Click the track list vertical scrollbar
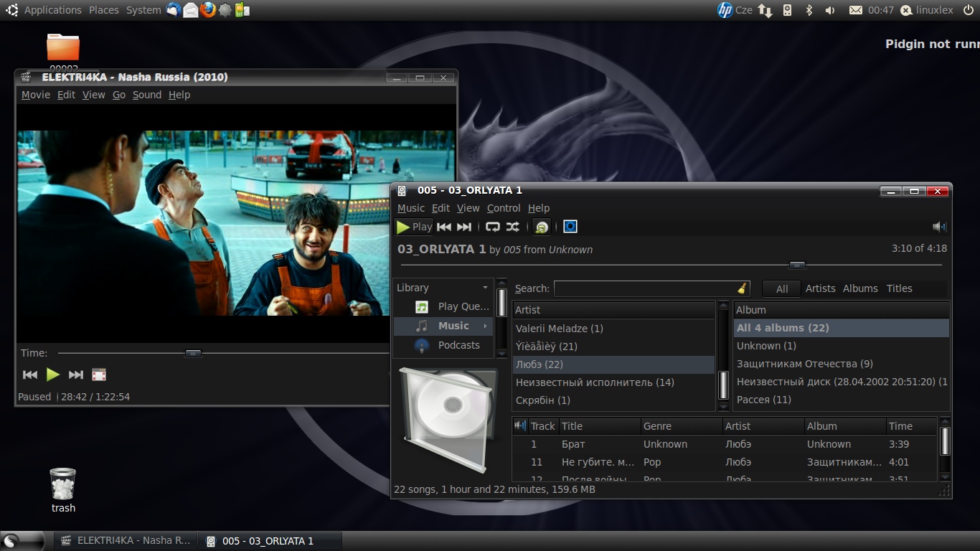 pos(945,449)
